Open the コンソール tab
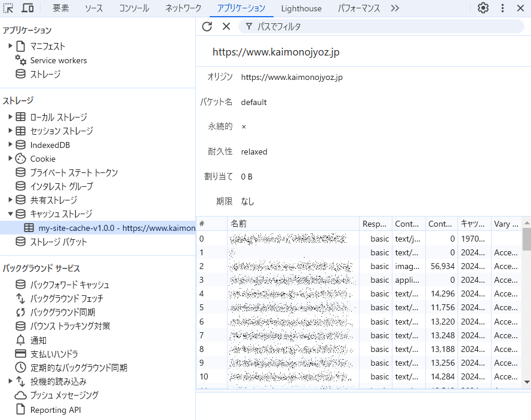The width and height of the screenshot is (531, 420). click(x=134, y=8)
